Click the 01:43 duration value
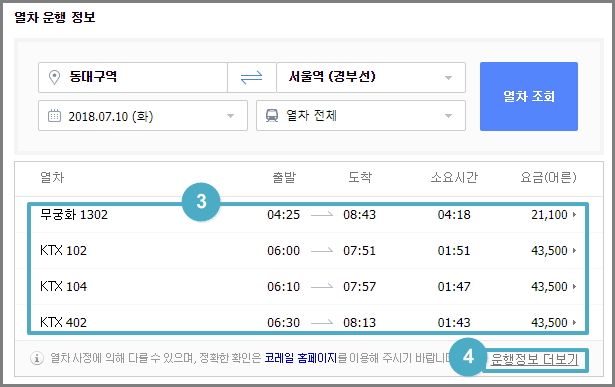The height and width of the screenshot is (387, 615). click(454, 322)
